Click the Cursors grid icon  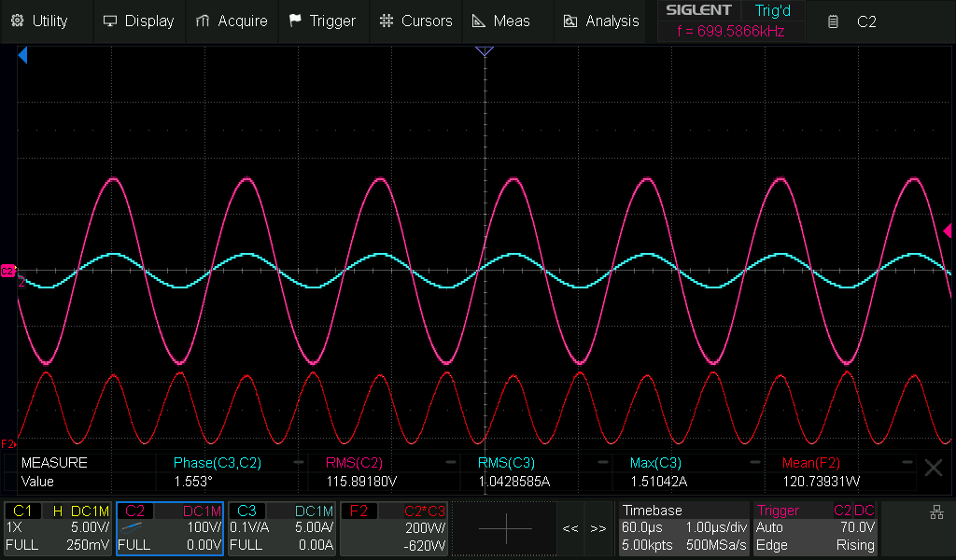(x=387, y=21)
